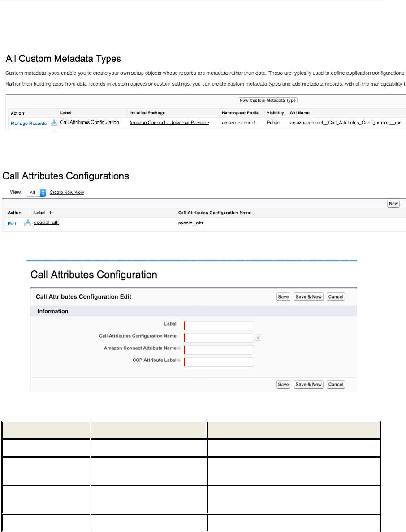Click the Label input field

pos(219,325)
